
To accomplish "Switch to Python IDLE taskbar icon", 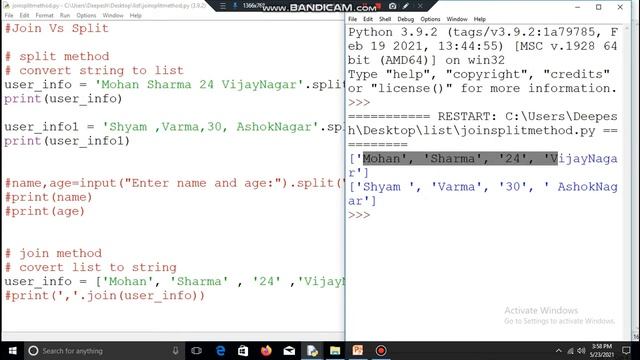I will pos(312,351).
